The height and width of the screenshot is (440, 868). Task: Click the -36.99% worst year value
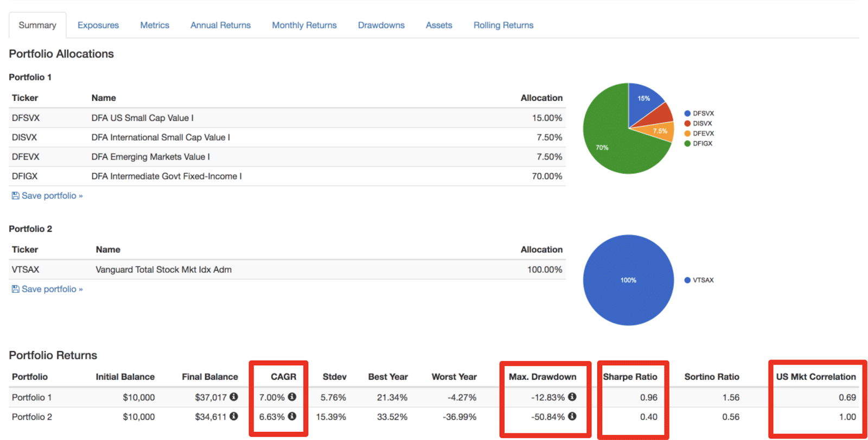459,417
